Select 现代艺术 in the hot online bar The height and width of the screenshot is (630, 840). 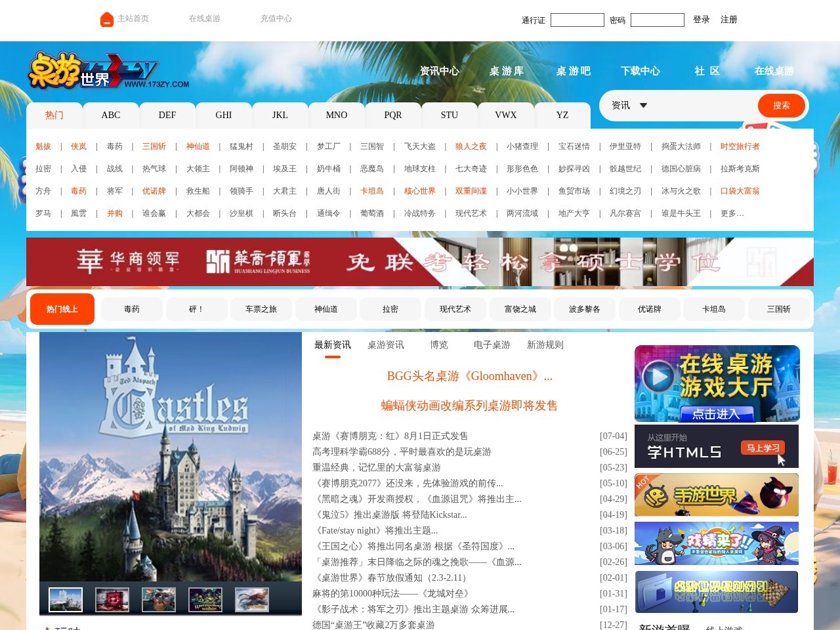(x=455, y=309)
